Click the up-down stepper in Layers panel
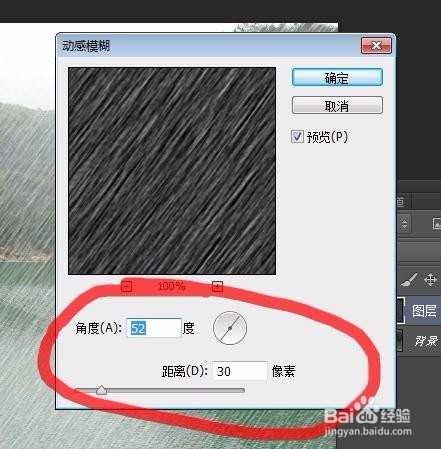The image size is (441, 449). pos(404,224)
